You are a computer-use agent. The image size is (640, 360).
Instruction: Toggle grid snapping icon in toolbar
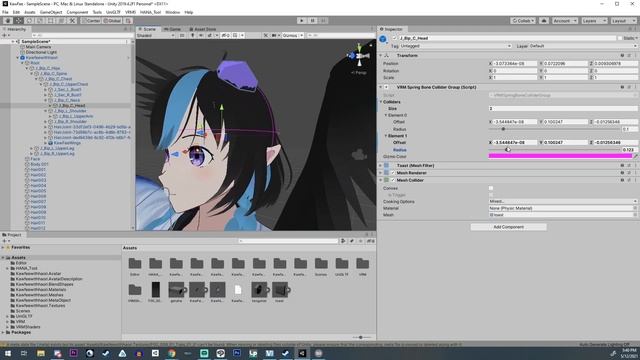(x=128, y=20)
